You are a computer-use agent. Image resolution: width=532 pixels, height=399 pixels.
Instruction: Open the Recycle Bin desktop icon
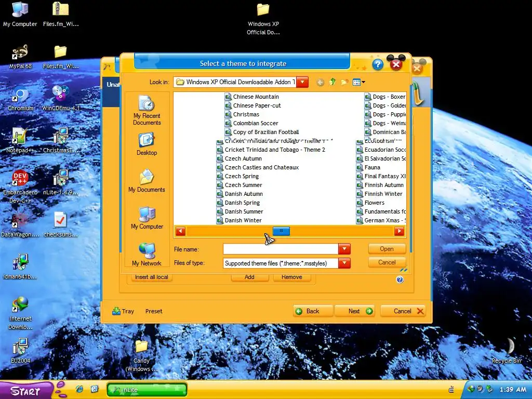pyautogui.click(x=507, y=351)
